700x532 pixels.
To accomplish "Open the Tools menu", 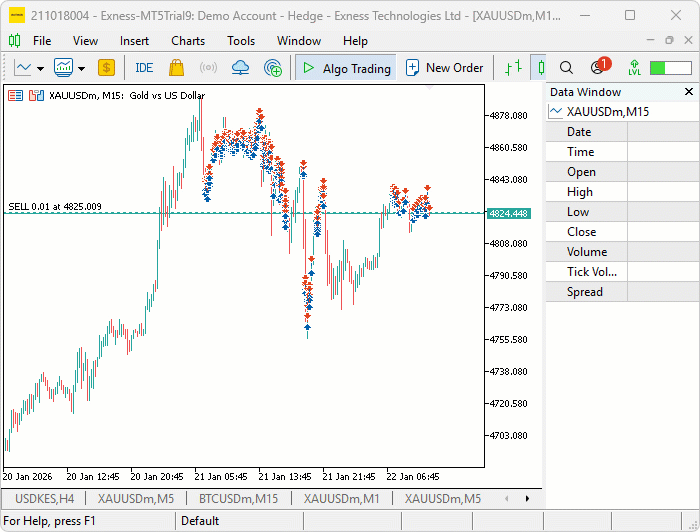I will (241, 41).
